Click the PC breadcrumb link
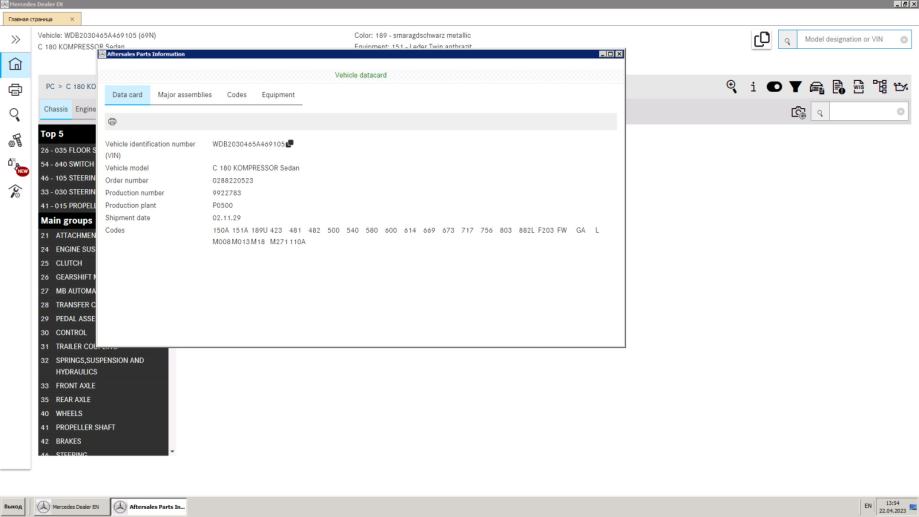Image resolution: width=919 pixels, height=517 pixels. pos(50,87)
